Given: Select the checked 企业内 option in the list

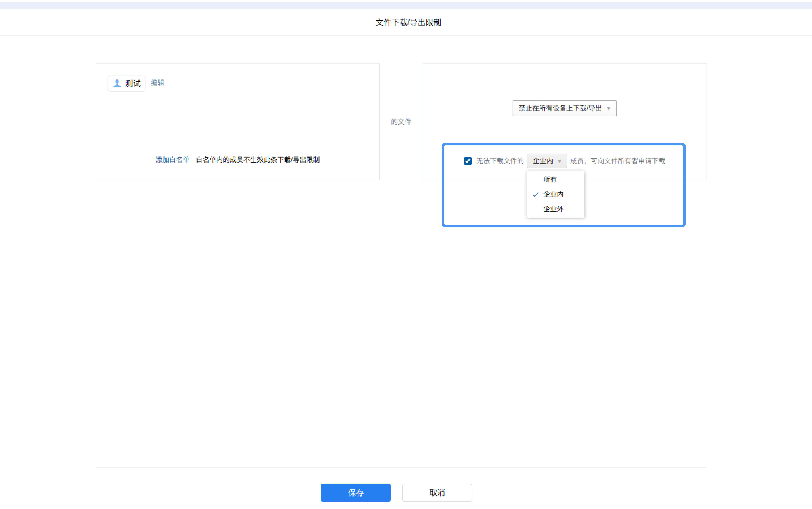Looking at the screenshot, I should click(555, 194).
